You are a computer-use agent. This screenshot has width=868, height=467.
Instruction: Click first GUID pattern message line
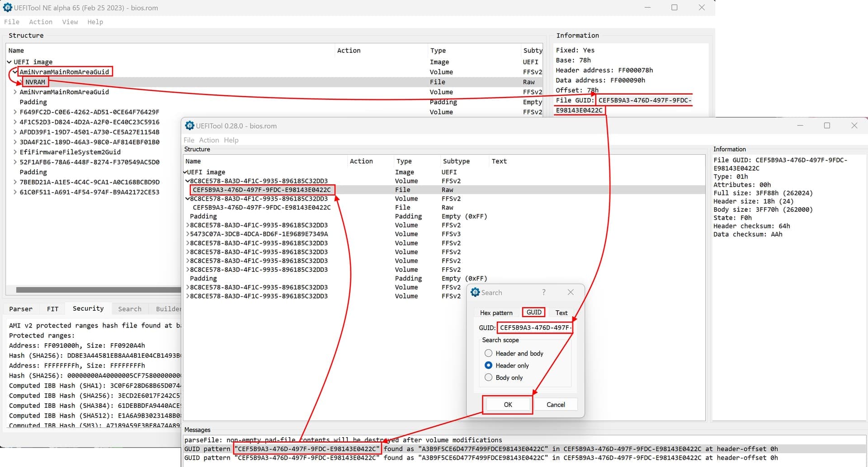(x=524, y=449)
